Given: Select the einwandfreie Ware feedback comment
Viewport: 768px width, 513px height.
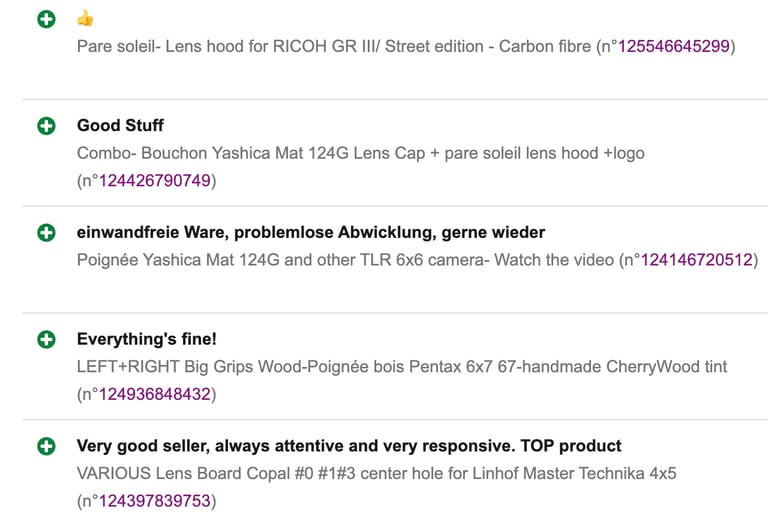Looking at the screenshot, I should pyautogui.click(x=311, y=233).
